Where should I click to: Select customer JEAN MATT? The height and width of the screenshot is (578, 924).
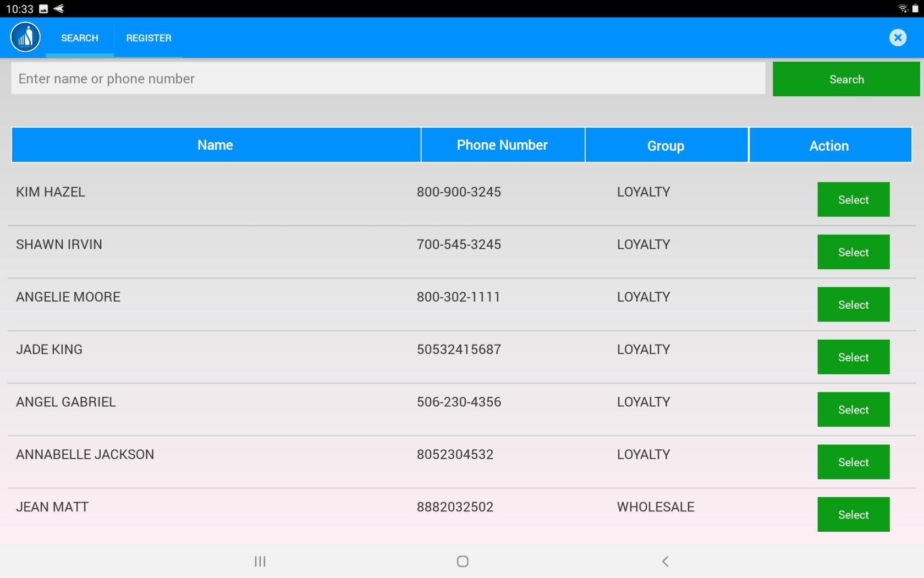[x=853, y=514]
